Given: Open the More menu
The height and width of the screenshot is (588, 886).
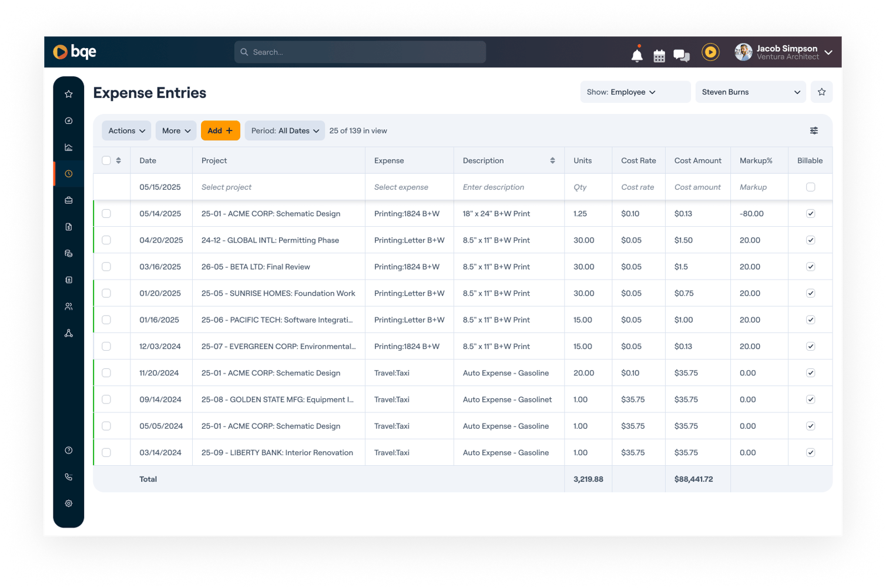Looking at the screenshot, I should pos(175,130).
